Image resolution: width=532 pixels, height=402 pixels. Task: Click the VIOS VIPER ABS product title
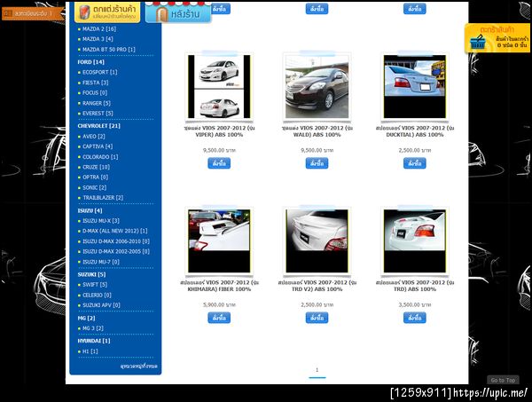[219, 131]
